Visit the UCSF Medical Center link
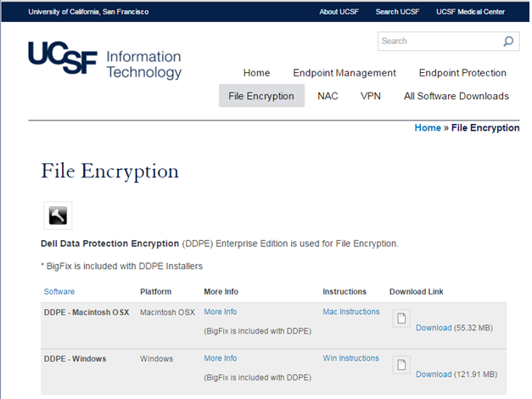Screen dimensions: 532x399 point(470,12)
